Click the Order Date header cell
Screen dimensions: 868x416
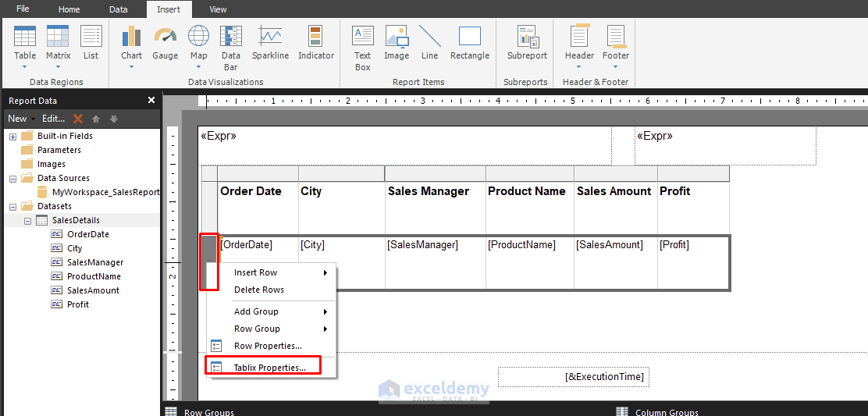[x=258, y=208]
